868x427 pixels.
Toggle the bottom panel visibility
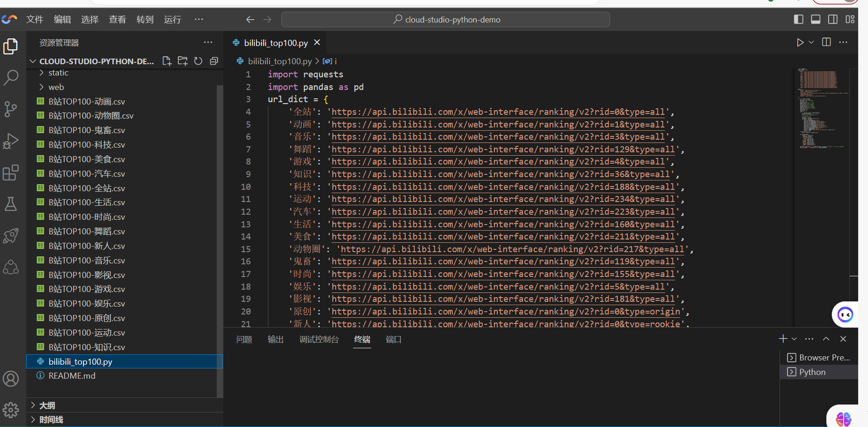click(816, 19)
